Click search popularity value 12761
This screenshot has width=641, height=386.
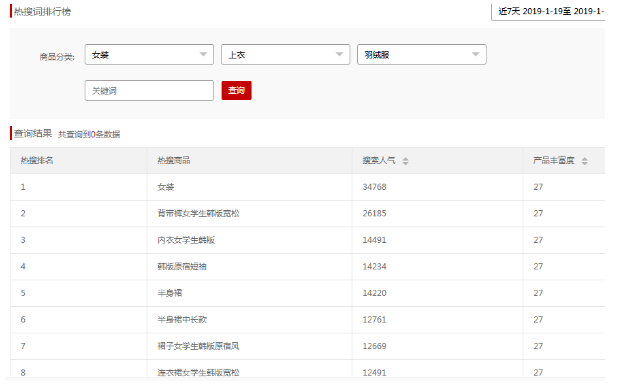[x=374, y=320]
